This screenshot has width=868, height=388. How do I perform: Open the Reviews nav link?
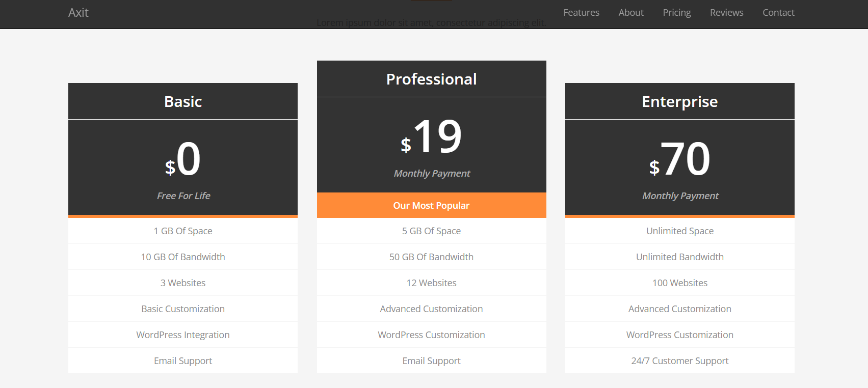tap(726, 13)
